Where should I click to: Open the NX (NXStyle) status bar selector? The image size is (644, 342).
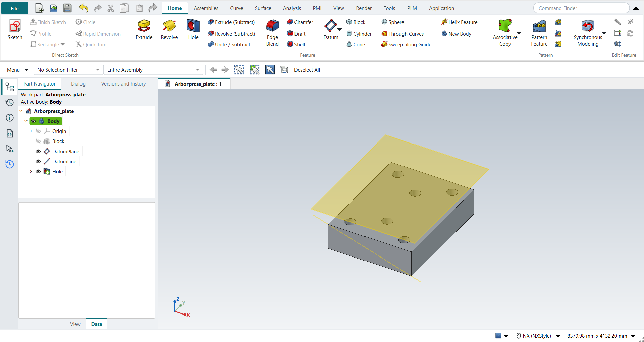pos(539,336)
